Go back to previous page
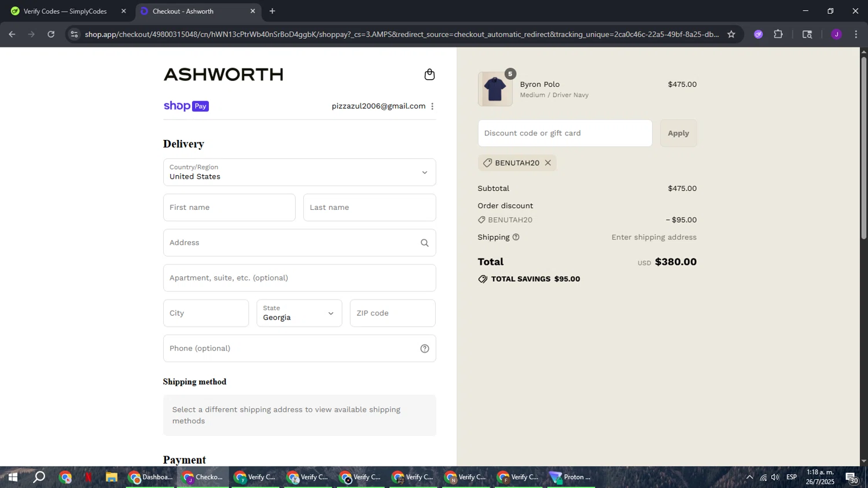Viewport: 868px width, 488px height. point(12,34)
